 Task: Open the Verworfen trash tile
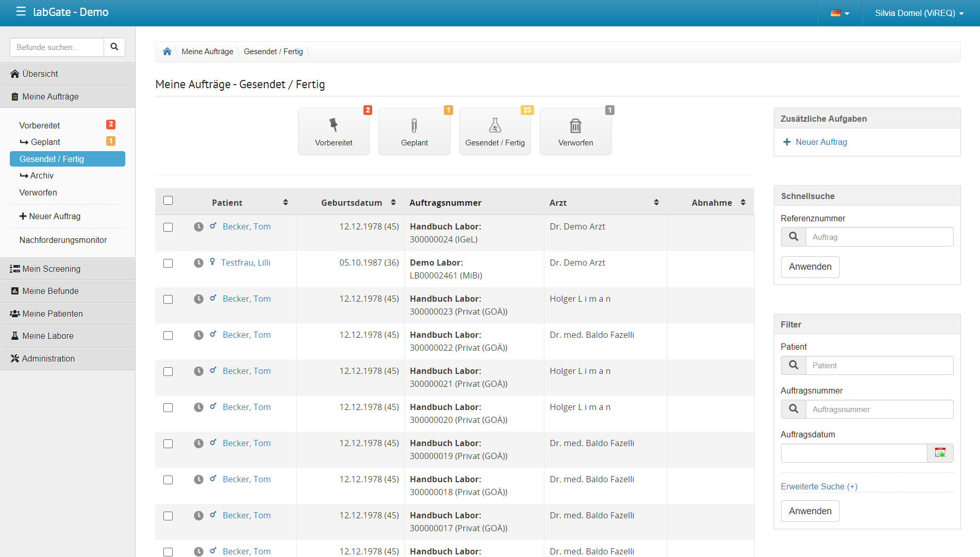coord(575,132)
